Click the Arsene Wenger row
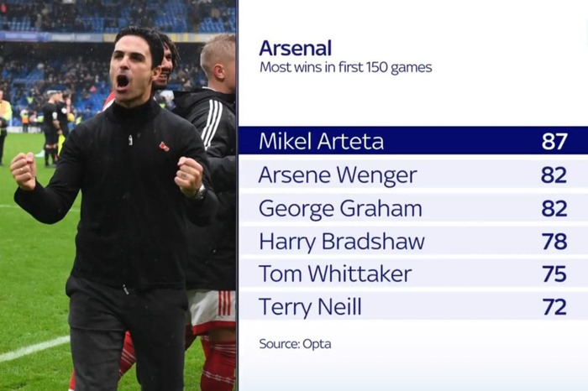The image size is (588, 391). (413, 175)
